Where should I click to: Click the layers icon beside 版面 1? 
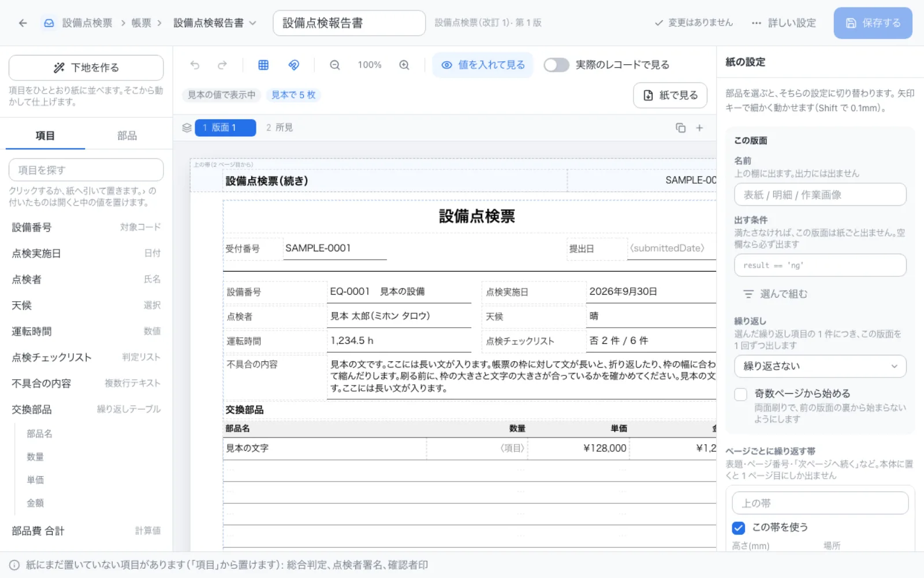187,128
